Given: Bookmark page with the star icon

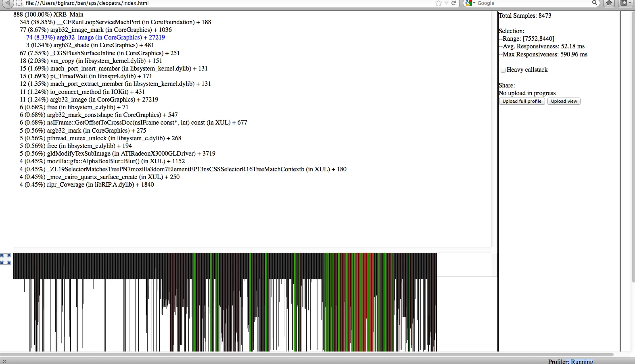Looking at the screenshot, I should [x=439, y=3].
